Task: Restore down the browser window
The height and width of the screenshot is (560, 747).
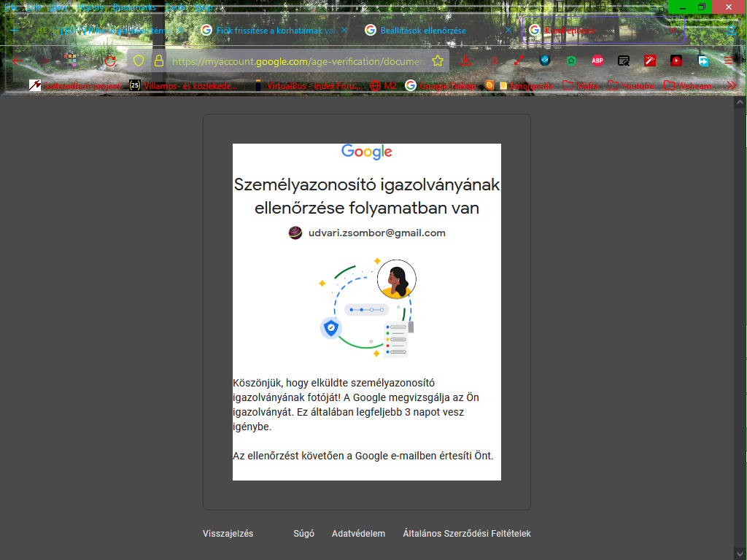Action: (701, 7)
